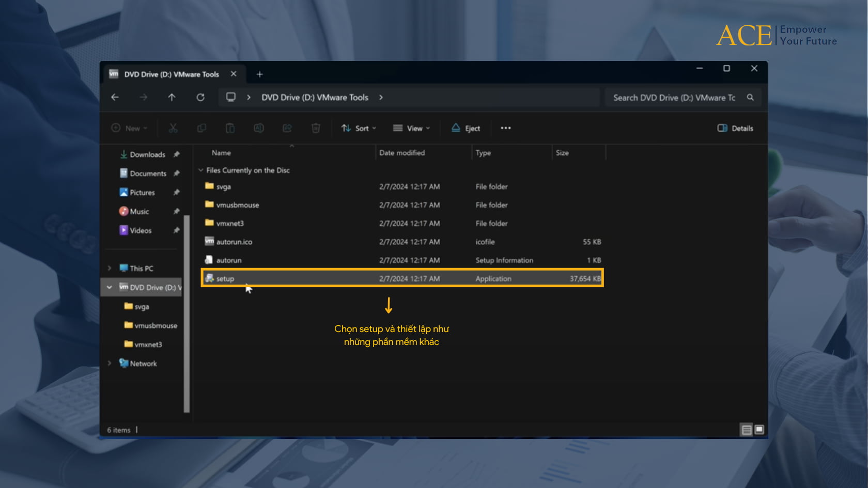Open the View dropdown menu
868x488 pixels.
point(411,128)
